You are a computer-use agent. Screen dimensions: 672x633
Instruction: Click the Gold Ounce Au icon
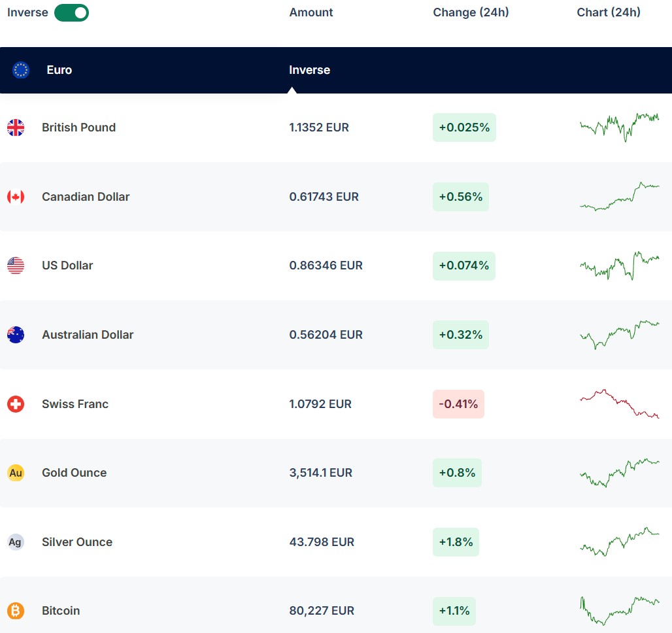16,473
